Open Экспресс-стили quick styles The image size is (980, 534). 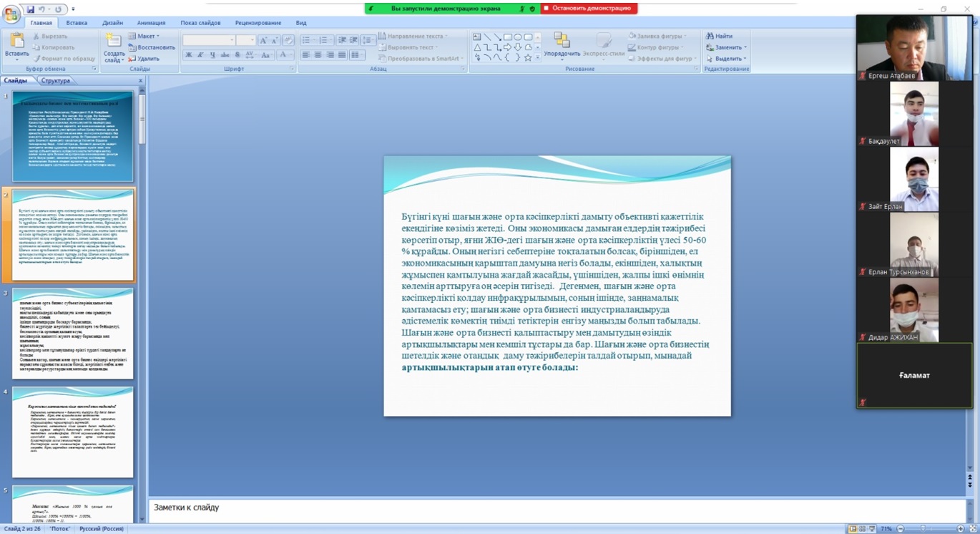[x=604, y=46]
